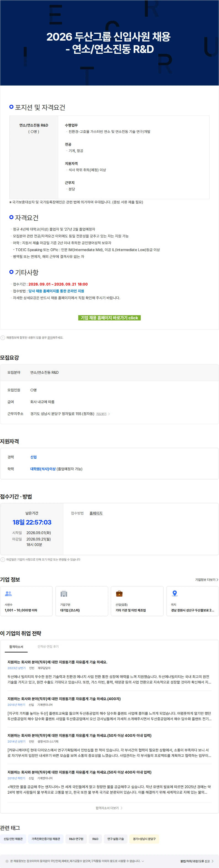This screenshot has width=219, height=868.
Task: Switch to the 인적성·면접 후기 tab
Action: 48,647
